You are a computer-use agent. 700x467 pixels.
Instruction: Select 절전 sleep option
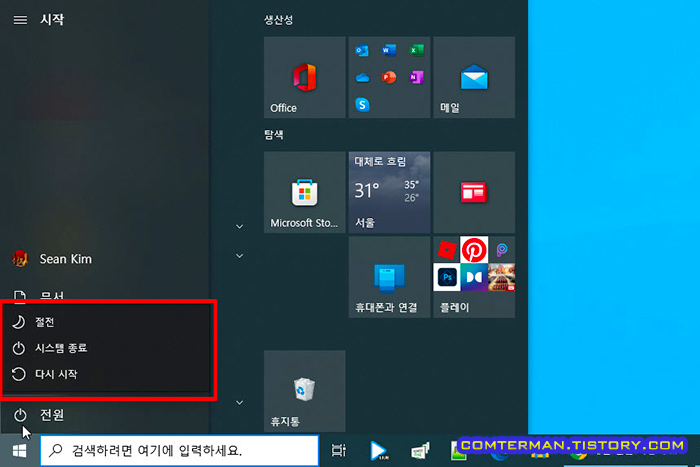pyautogui.click(x=106, y=322)
